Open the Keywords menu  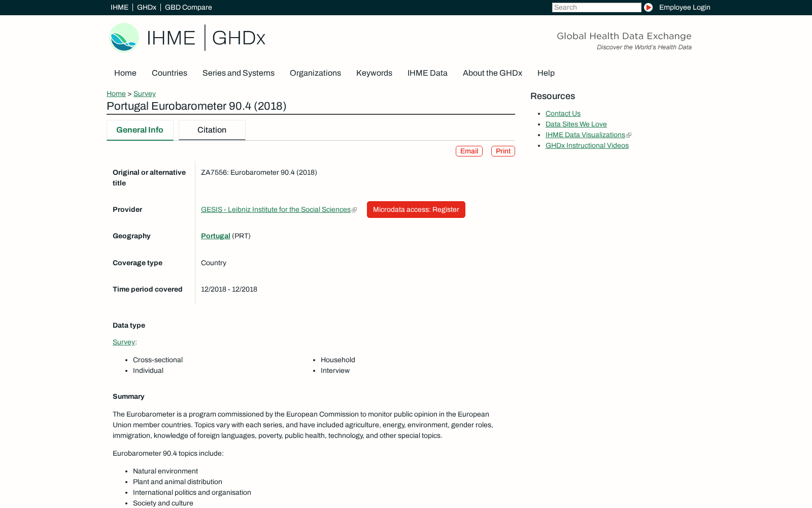point(374,73)
